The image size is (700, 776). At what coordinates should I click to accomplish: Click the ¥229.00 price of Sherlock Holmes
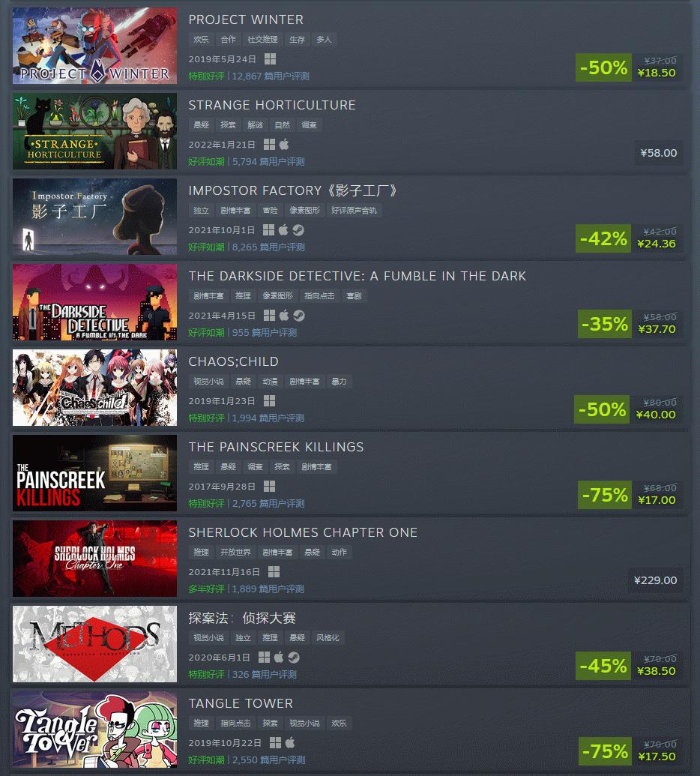(656, 580)
